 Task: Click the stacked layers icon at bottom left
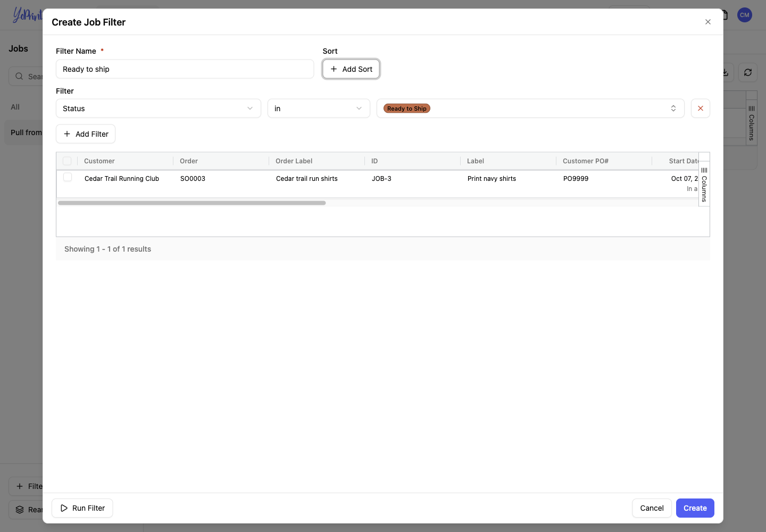click(x=20, y=510)
